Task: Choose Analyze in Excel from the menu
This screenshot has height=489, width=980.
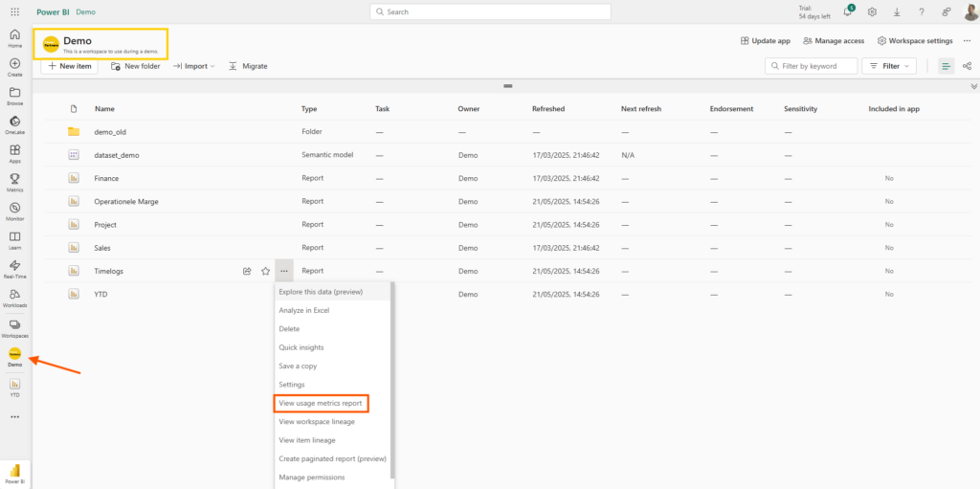Action: coord(332,310)
